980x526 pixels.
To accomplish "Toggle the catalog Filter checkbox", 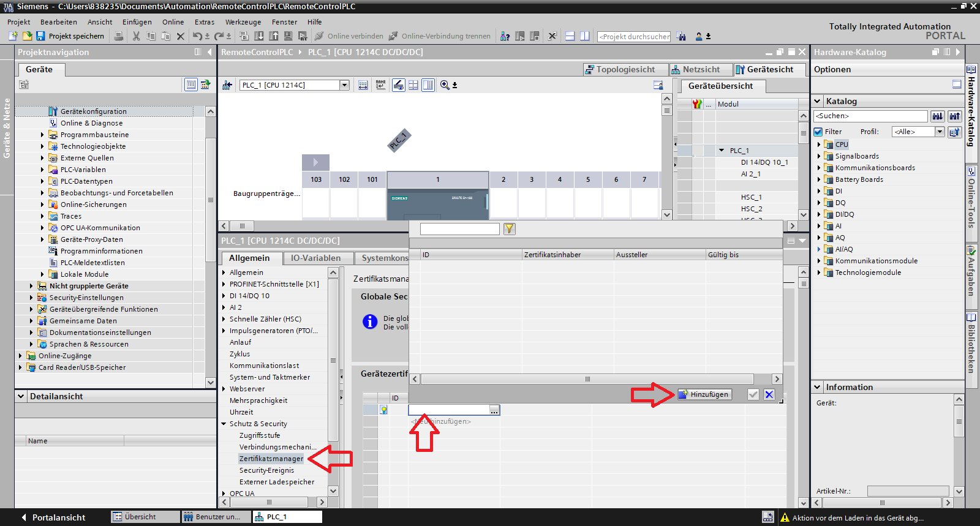I will click(818, 132).
